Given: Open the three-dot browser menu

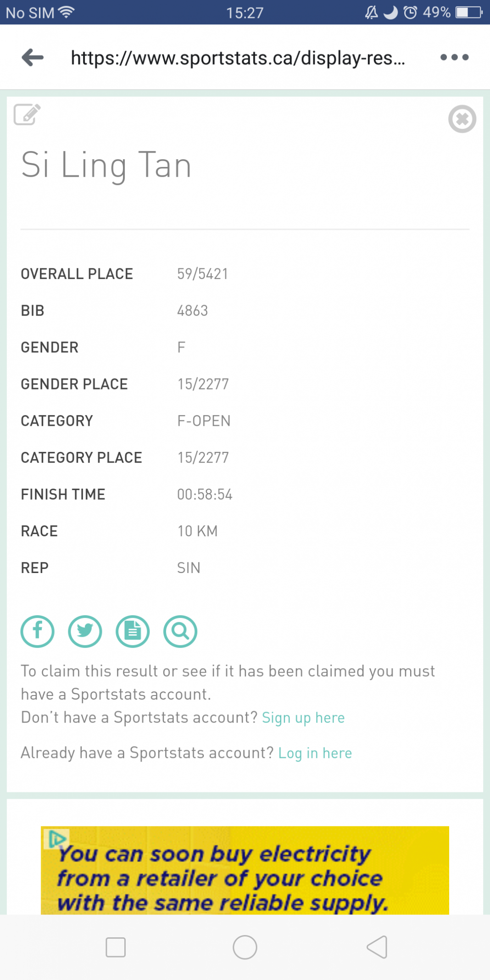Looking at the screenshot, I should pyautogui.click(x=454, y=57).
